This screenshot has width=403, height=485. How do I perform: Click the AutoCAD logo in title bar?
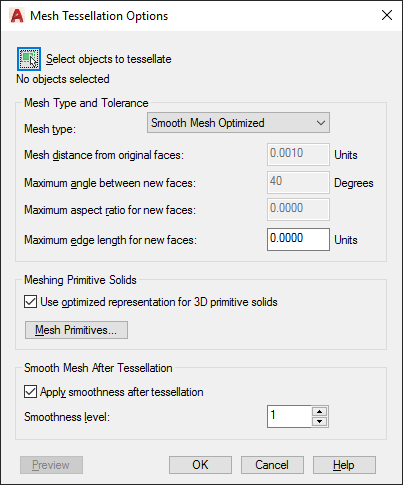(17, 16)
